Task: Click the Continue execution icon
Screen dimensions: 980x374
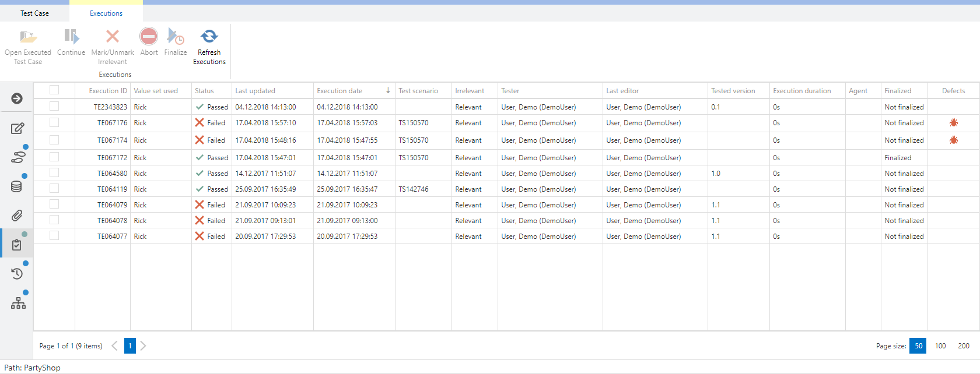Action: tap(71, 37)
